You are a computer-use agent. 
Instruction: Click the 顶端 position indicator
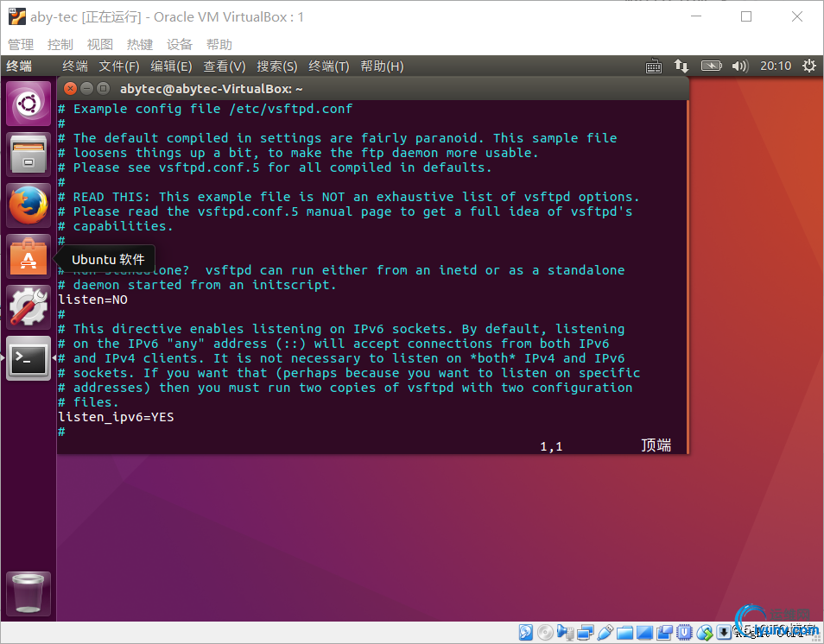(656, 445)
